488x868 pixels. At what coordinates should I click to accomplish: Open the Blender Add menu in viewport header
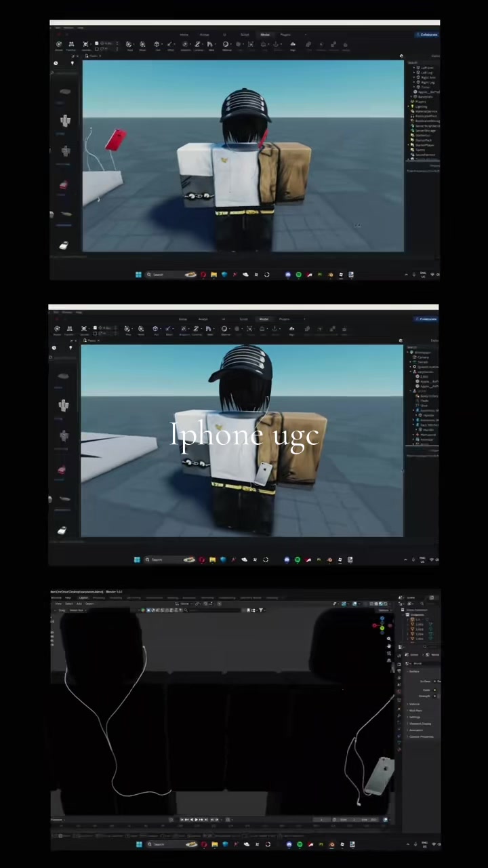point(79,604)
